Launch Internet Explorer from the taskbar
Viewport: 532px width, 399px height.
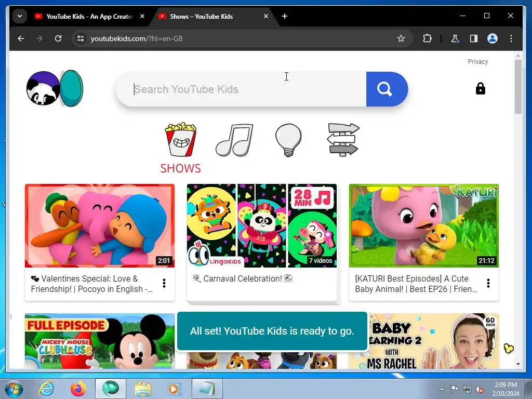tap(46, 389)
